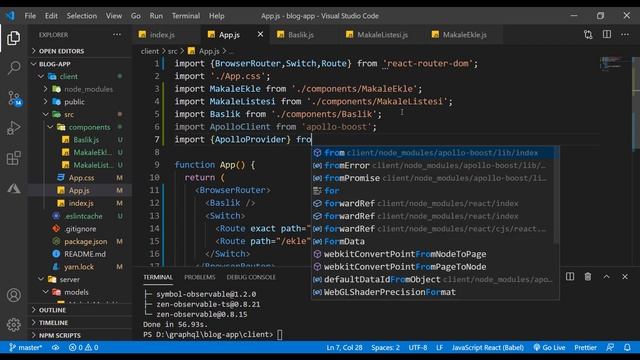Click the feedback icon in status bar
This screenshot has width=640, height=360.
[x=610, y=347]
